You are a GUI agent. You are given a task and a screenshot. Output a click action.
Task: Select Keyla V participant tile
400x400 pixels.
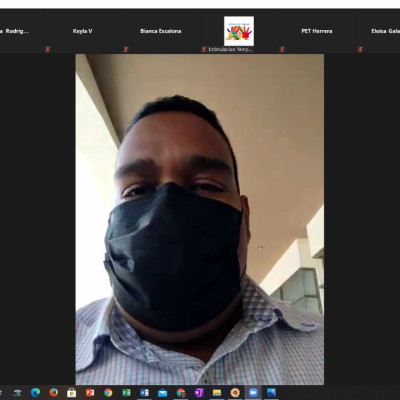tap(82, 31)
